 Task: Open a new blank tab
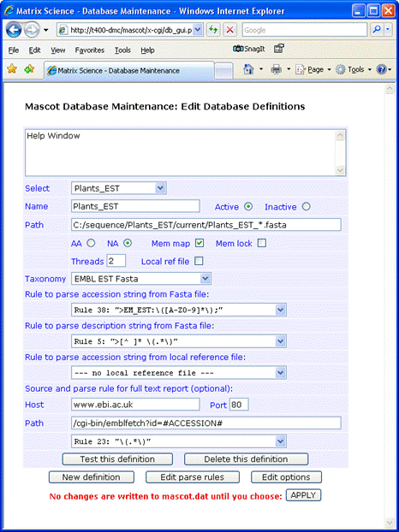point(224,71)
